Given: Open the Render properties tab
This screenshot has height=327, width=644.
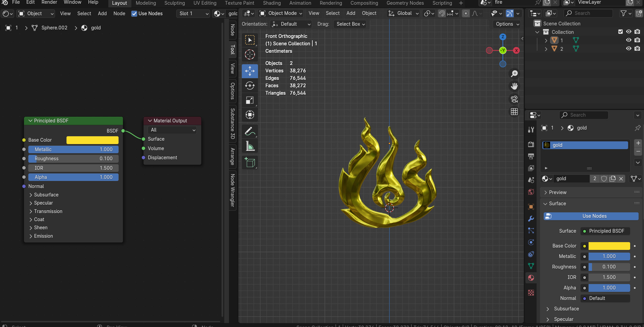Looking at the screenshot, I should (531, 144).
